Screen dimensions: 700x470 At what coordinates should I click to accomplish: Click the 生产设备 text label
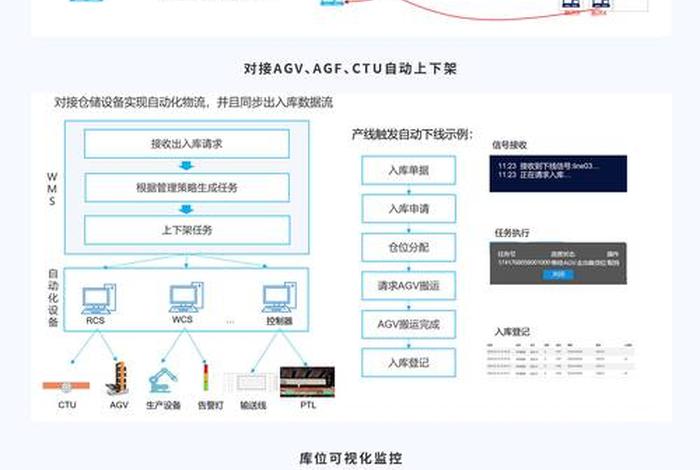point(163,405)
